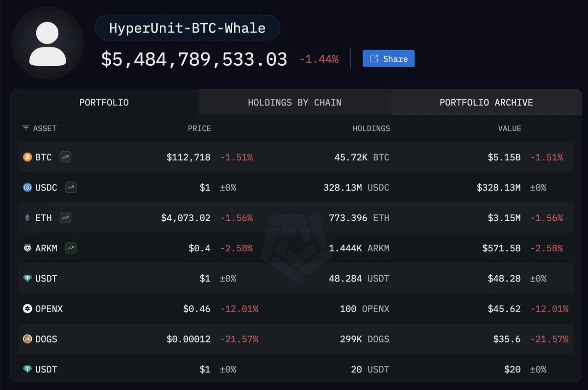Switch to Holdings By Chain tab
Viewport: 588px width, 390px height.
tap(294, 103)
